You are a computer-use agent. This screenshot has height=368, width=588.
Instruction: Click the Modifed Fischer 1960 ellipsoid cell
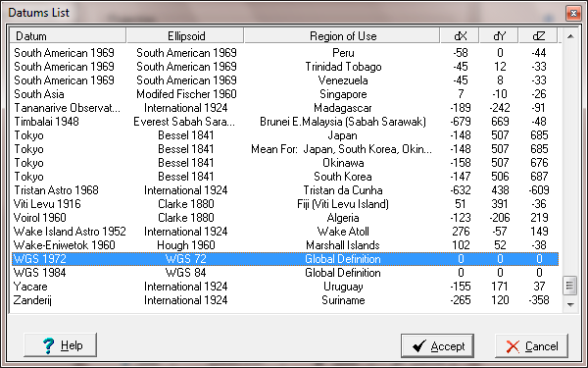186,94
